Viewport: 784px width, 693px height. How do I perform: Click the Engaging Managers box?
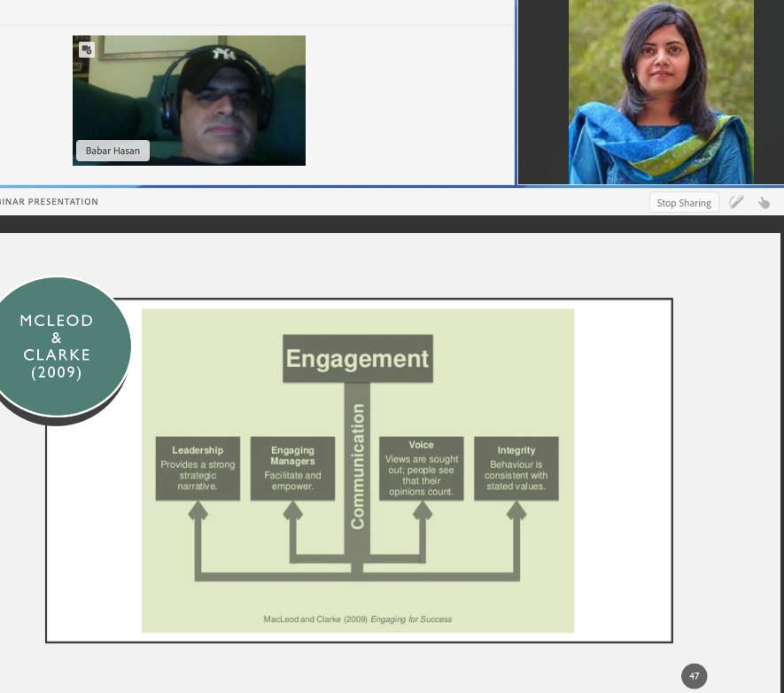click(x=292, y=468)
